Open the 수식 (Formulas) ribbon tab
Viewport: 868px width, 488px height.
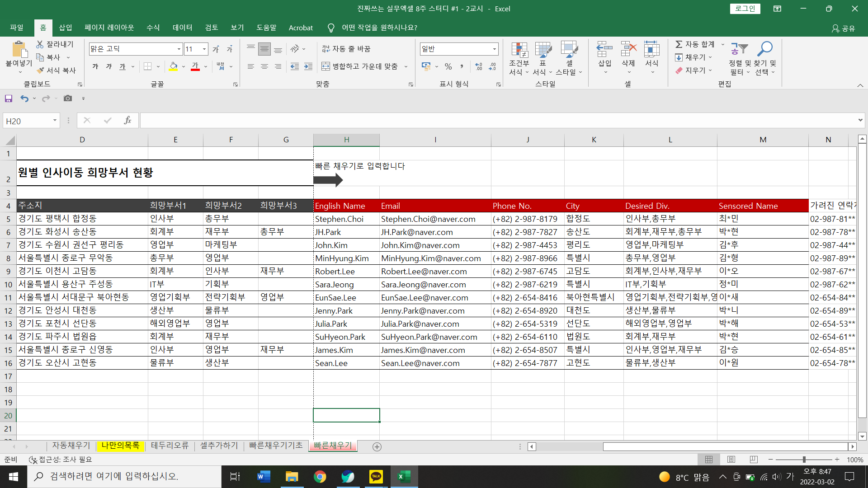[153, 28]
